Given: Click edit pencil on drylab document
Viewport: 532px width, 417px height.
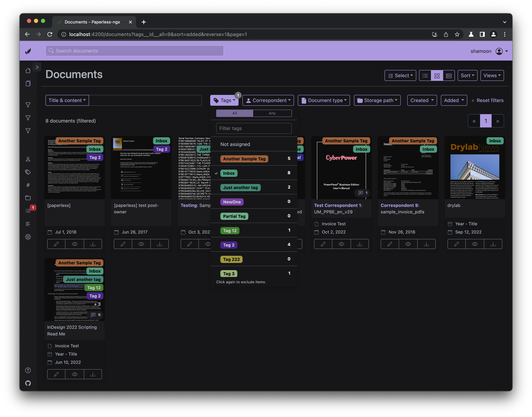Looking at the screenshot, I should point(456,244).
